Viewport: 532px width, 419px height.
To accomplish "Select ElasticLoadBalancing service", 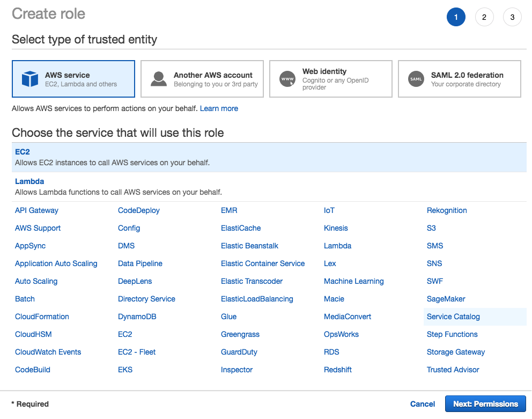I will tap(257, 299).
